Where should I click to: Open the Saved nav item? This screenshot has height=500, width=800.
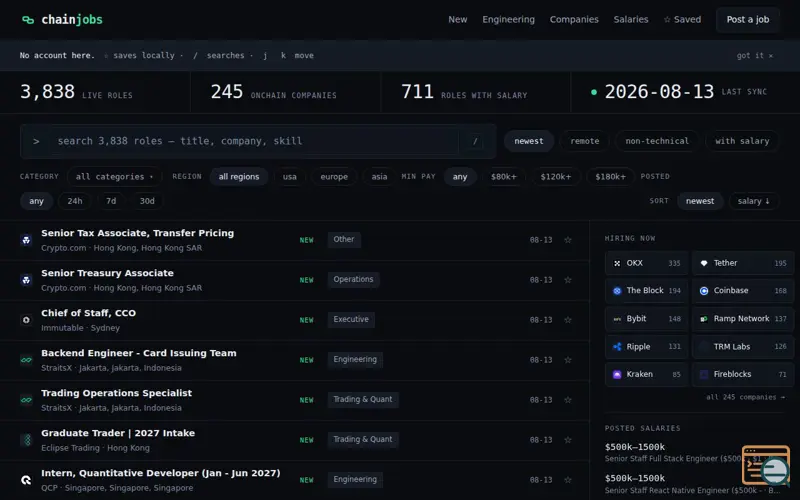(682, 19)
